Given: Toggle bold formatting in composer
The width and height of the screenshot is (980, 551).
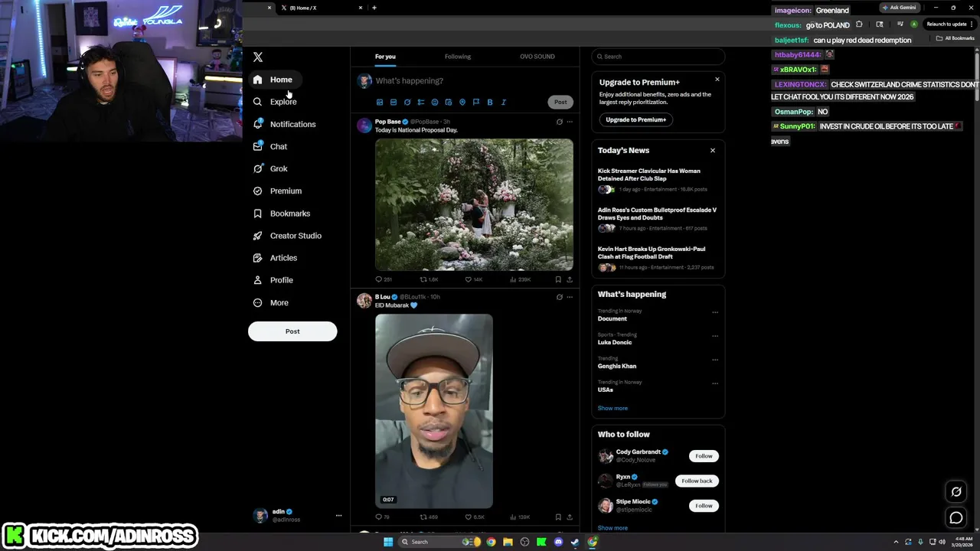Looking at the screenshot, I should (490, 102).
